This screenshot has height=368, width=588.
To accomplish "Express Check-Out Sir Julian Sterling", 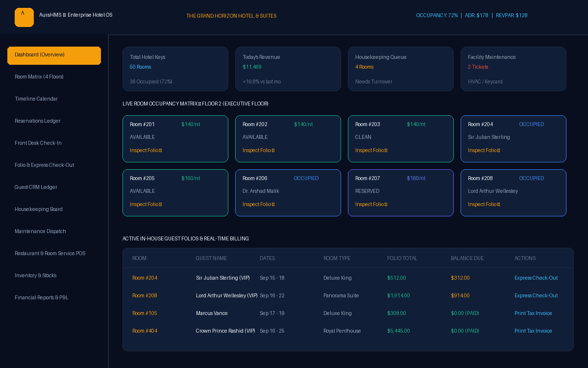I will (536, 278).
